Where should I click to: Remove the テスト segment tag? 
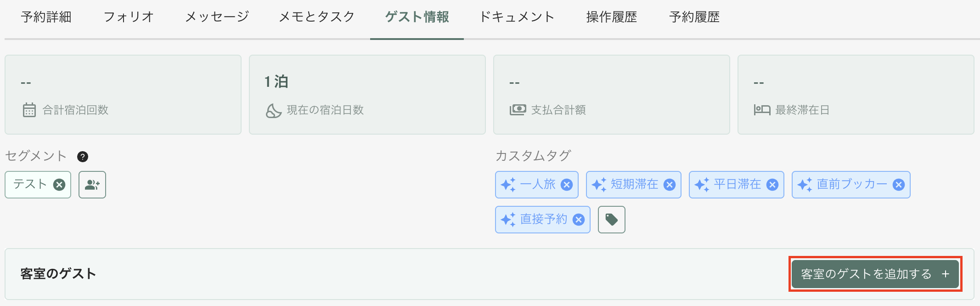[x=59, y=185]
